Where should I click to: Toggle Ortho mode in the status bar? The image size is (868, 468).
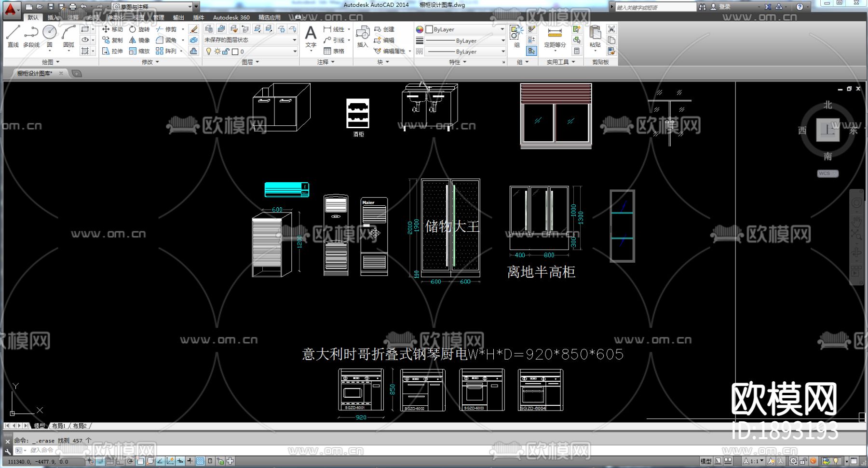[120, 461]
